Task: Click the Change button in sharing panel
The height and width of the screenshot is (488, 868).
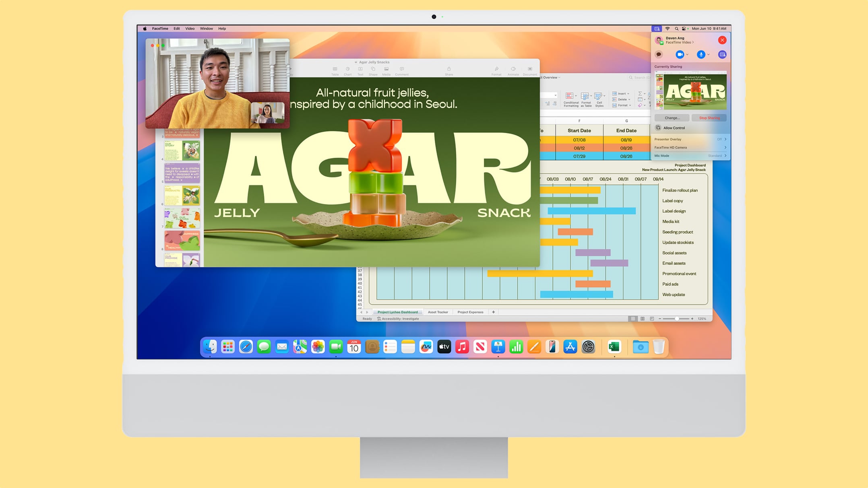Action: tap(672, 117)
